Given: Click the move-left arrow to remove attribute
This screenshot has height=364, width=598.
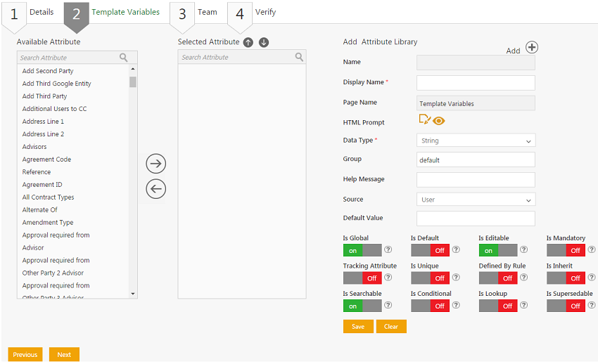Looking at the screenshot, I should click(x=155, y=189).
